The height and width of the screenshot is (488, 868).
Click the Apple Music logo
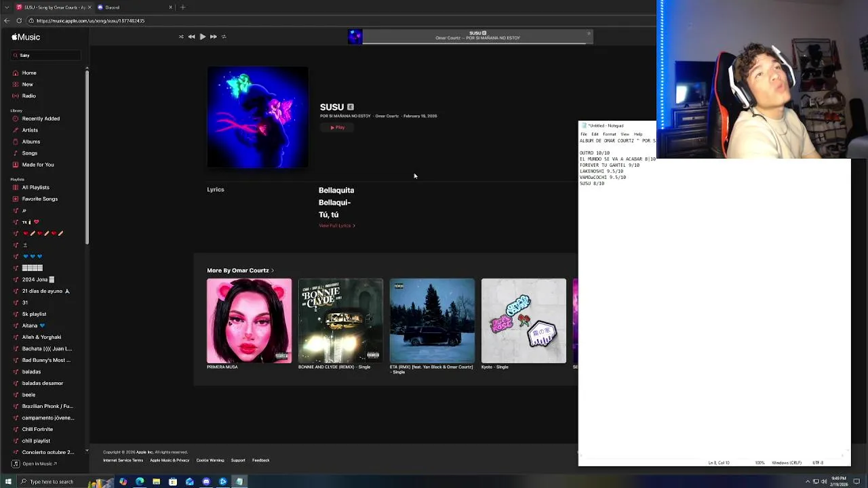(x=26, y=37)
